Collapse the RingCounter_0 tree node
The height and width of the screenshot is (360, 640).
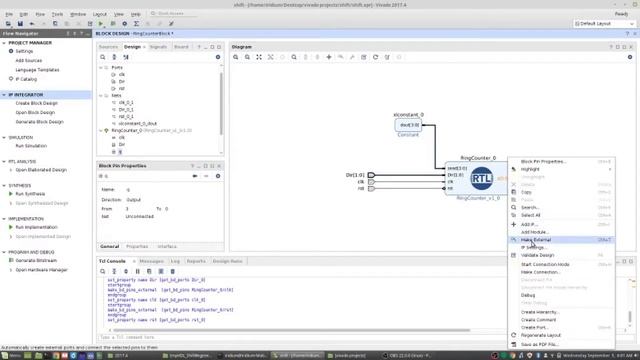(x=101, y=131)
